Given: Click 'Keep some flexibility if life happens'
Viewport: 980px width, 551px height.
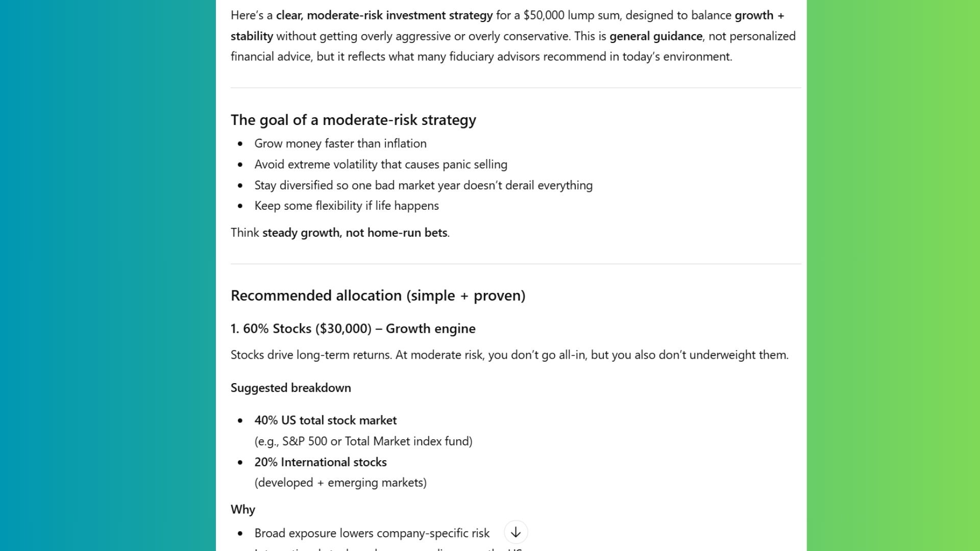Looking at the screenshot, I should (346, 206).
